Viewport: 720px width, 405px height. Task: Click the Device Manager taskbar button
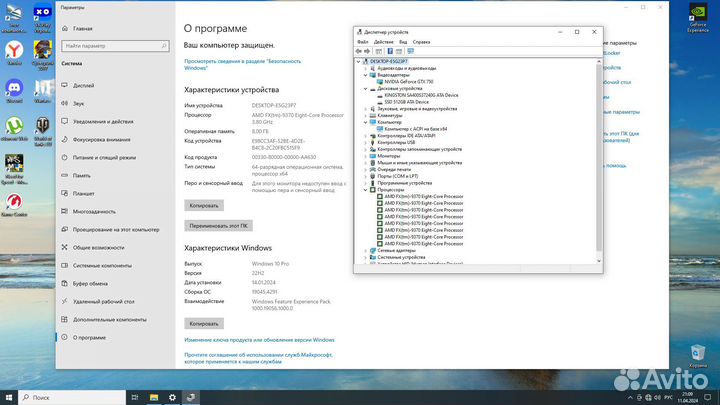[x=191, y=397]
